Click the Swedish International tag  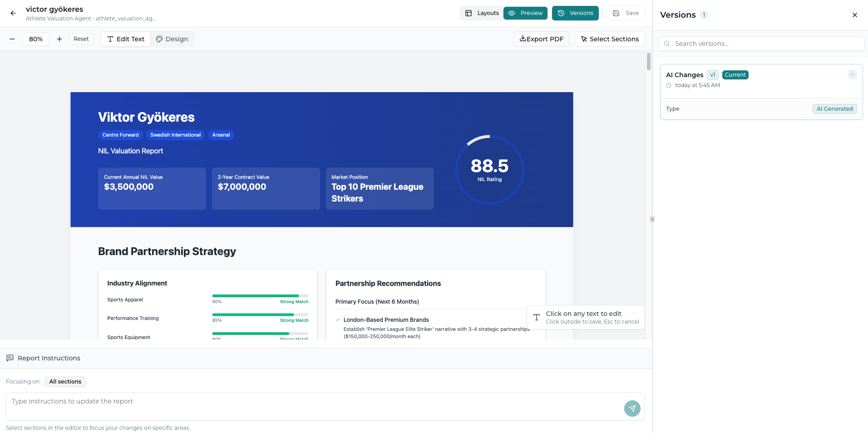coord(176,135)
